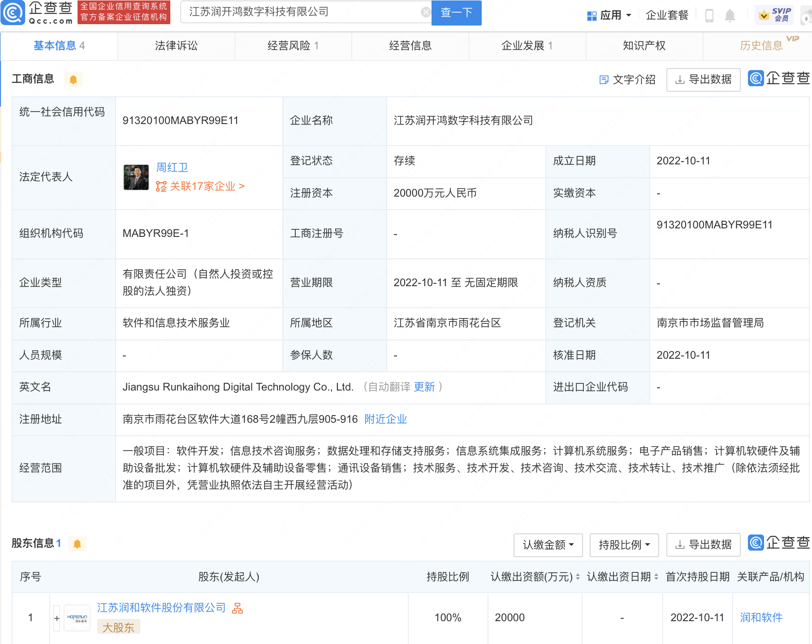This screenshot has width=812, height=644.
Task: Open 江苏润和软件股份有限公司 shareholder link
Action: (161, 608)
